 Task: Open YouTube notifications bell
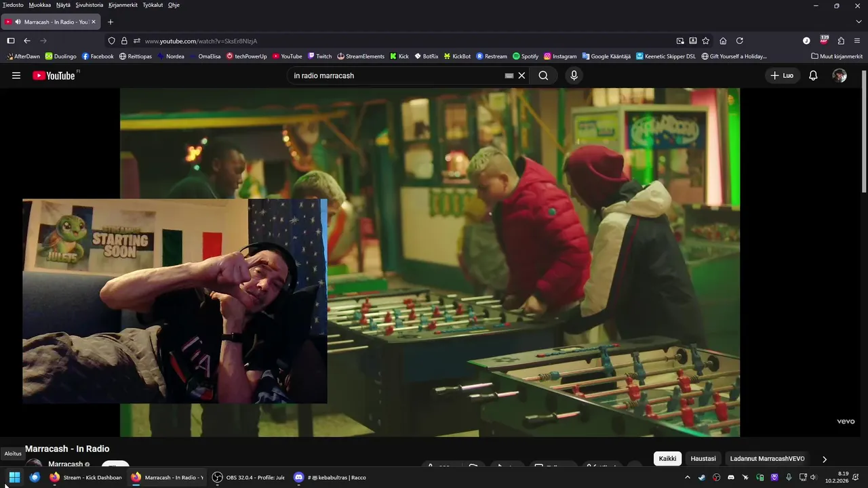813,76
